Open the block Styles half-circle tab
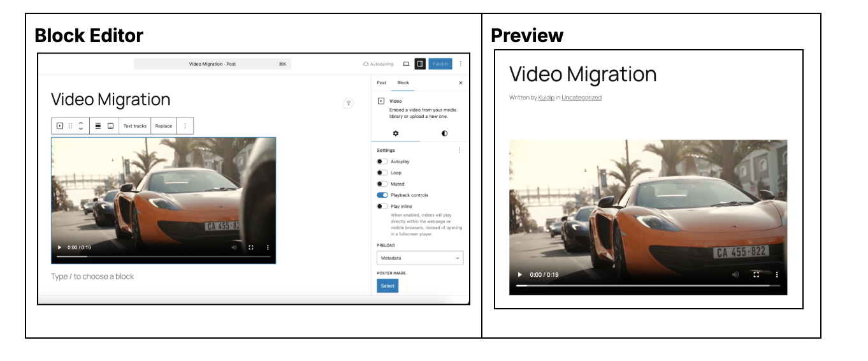Screen dimensions: 868x361 pos(444,133)
